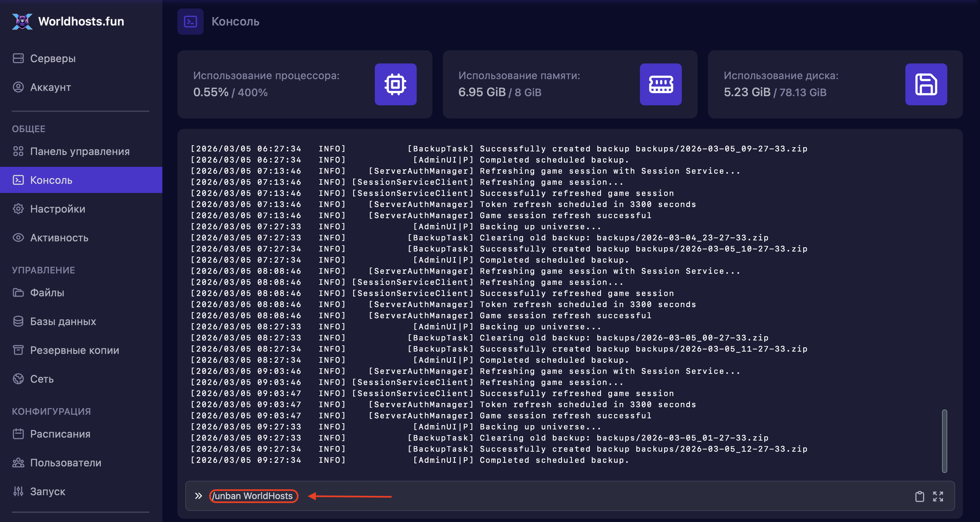Viewport: 980px width, 522px height.
Task: Click the console header terminal icon
Action: point(190,22)
